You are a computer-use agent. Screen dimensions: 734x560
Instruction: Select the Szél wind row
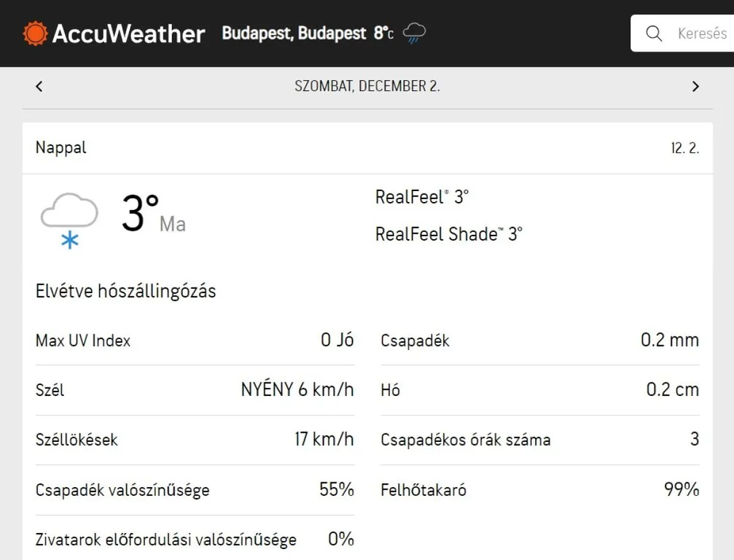tap(195, 390)
